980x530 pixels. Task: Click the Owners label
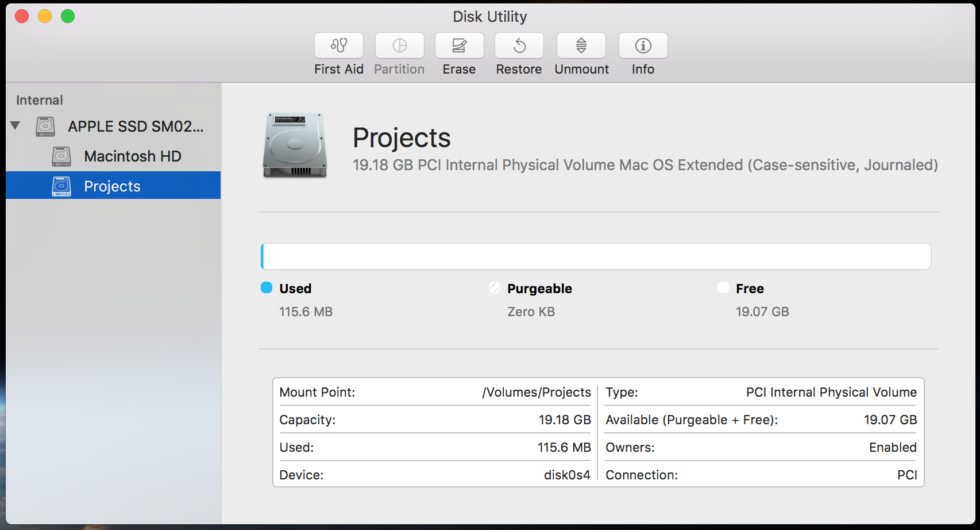click(630, 447)
